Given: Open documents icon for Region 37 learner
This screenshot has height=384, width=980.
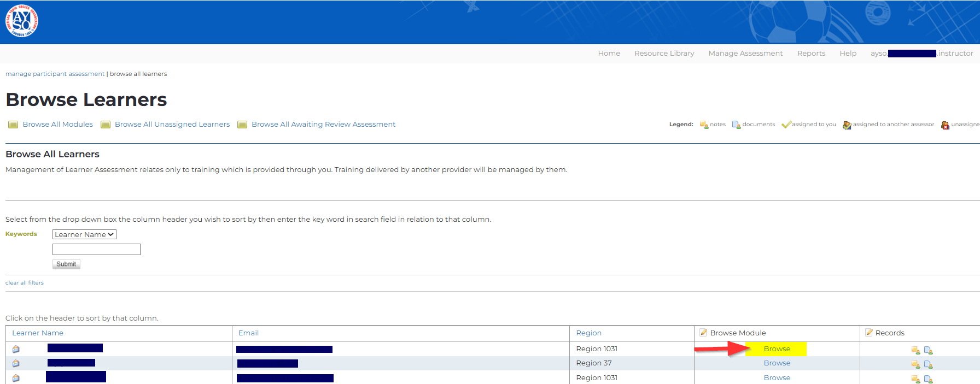Looking at the screenshot, I should coord(928,364).
